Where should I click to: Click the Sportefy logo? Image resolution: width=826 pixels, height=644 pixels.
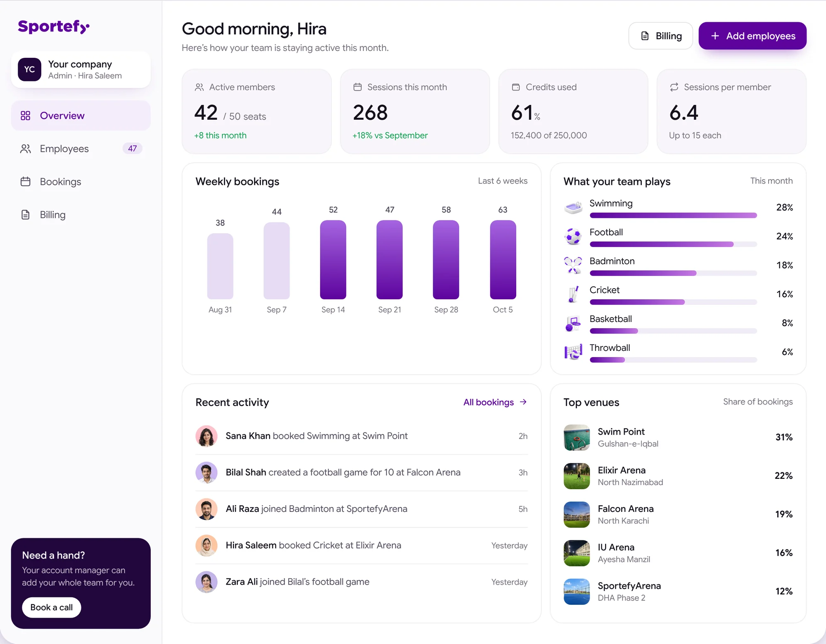54,26
